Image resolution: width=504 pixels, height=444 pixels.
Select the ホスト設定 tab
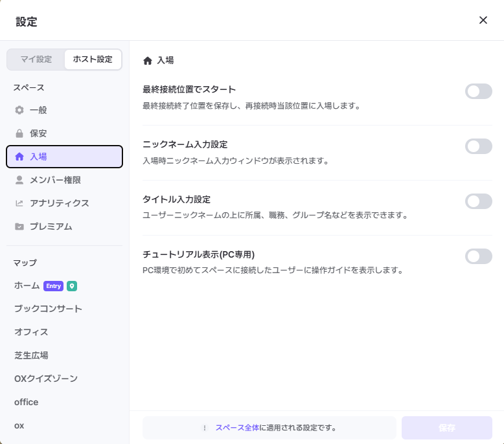click(93, 60)
